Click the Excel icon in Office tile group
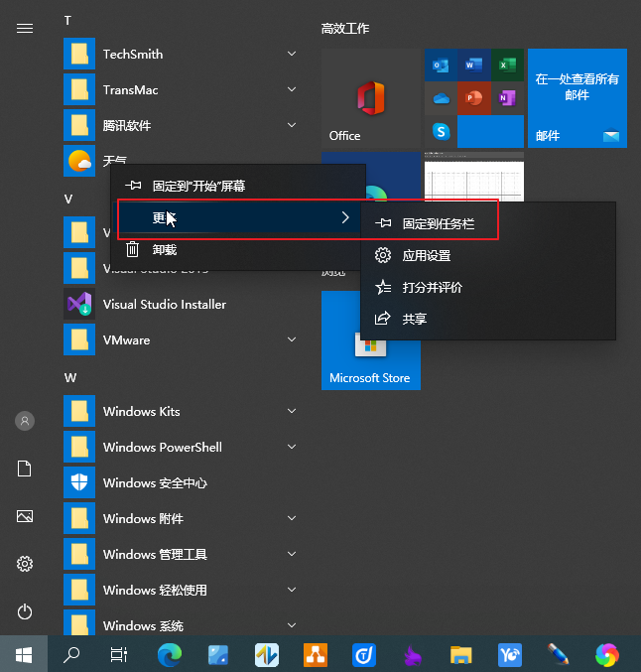 click(507, 66)
